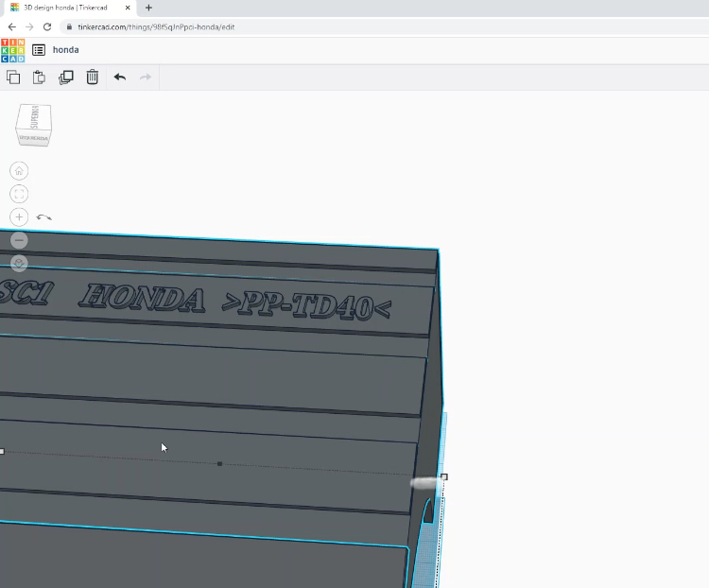Undo the last action

click(x=120, y=78)
